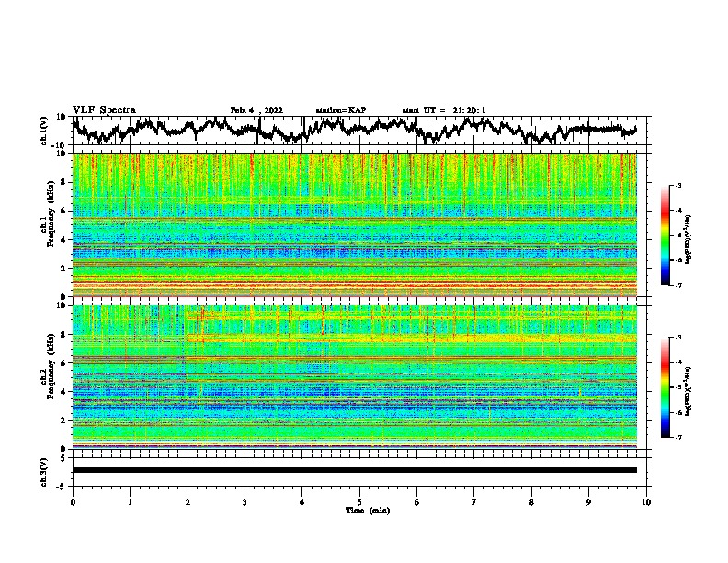Click ch.2 log(PSD)(V²/Hz) color bar title

[688, 391]
